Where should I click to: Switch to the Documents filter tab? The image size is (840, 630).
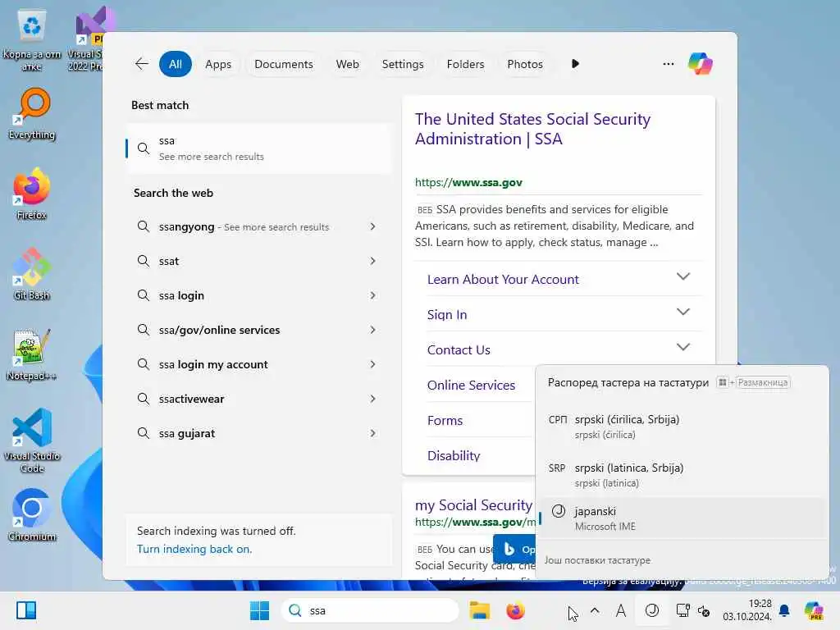pyautogui.click(x=283, y=64)
